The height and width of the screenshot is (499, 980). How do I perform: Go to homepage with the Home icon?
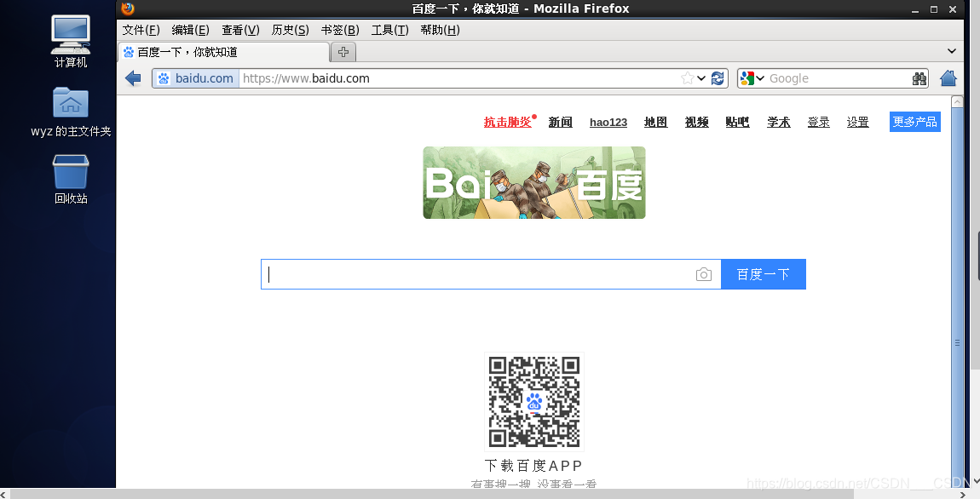click(948, 78)
